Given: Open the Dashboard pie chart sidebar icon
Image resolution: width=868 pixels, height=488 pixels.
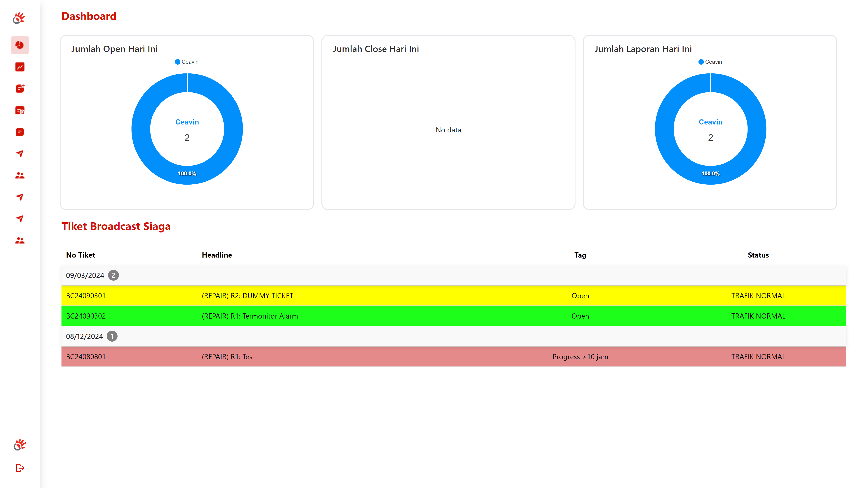Looking at the screenshot, I should click(20, 45).
